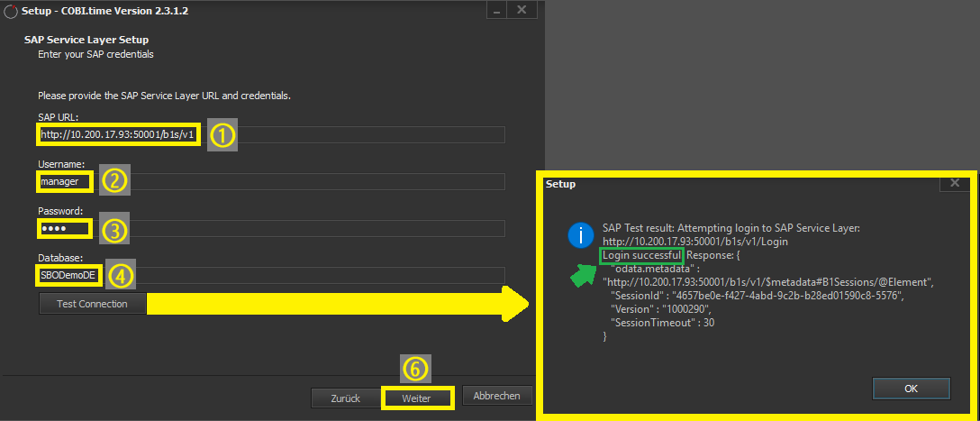Cancel setup with the Abbrechen button
Screen dimensions: 980x421
click(497, 396)
